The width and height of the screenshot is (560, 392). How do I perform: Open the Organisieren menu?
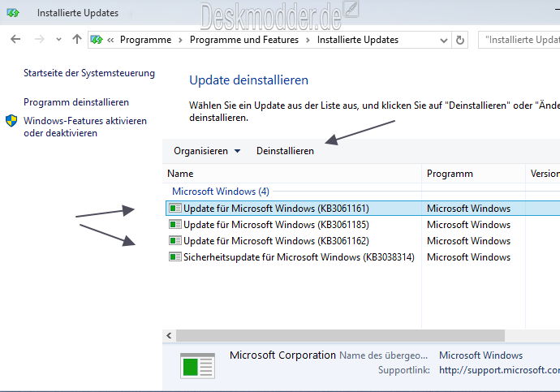(x=207, y=151)
